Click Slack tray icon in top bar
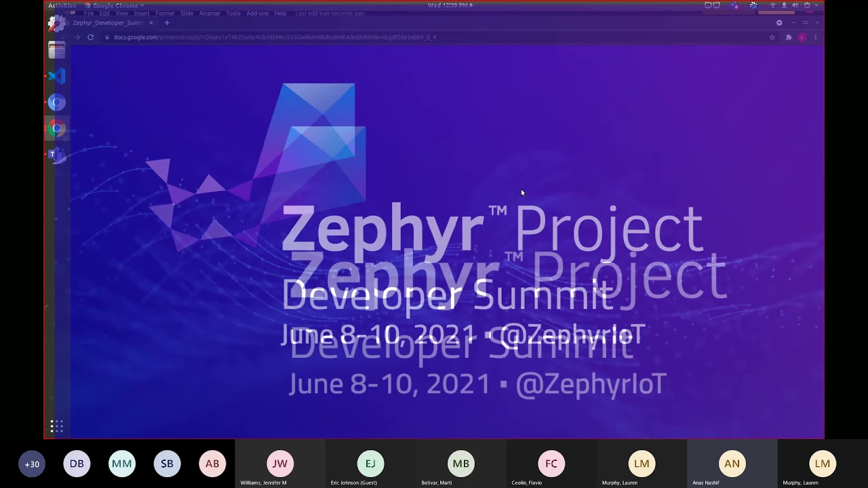Viewport: 868px width, 488px height. coord(753,5)
